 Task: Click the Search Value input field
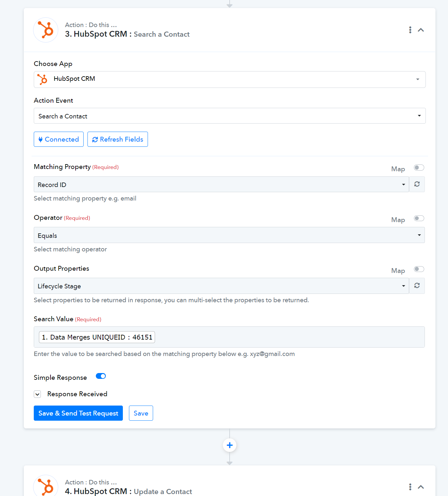(x=229, y=337)
